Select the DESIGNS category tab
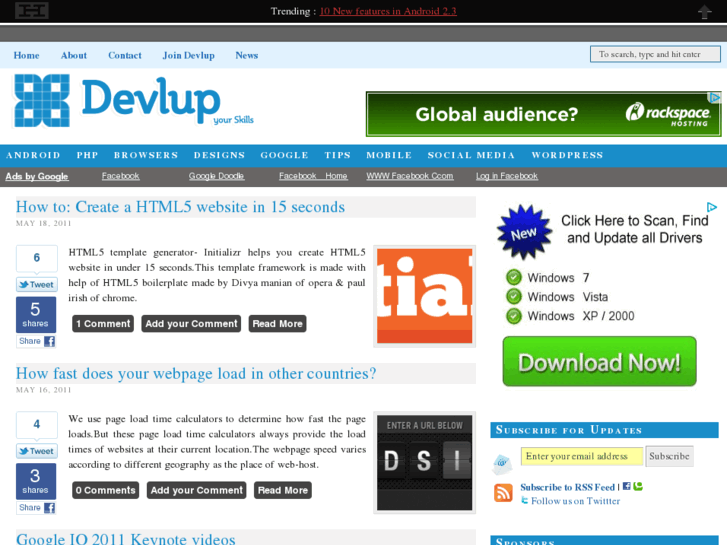Image resolution: width=727 pixels, height=545 pixels. (219, 155)
